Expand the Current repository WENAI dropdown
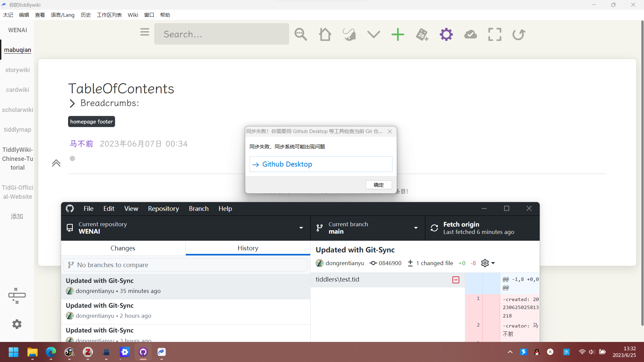Image resolution: width=644 pixels, height=362 pixels. click(x=301, y=228)
